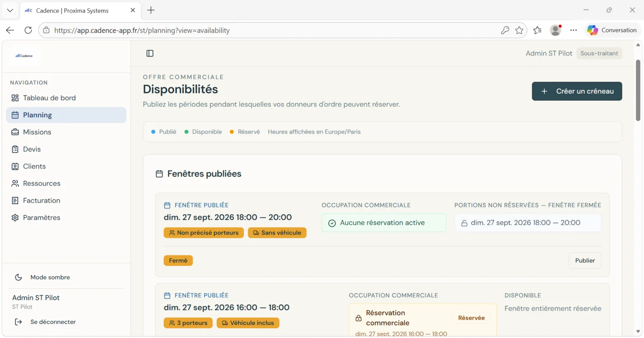Image resolution: width=644 pixels, height=338 pixels.
Task: Click the check circle icon in Aucune réservation
Action: (x=332, y=223)
